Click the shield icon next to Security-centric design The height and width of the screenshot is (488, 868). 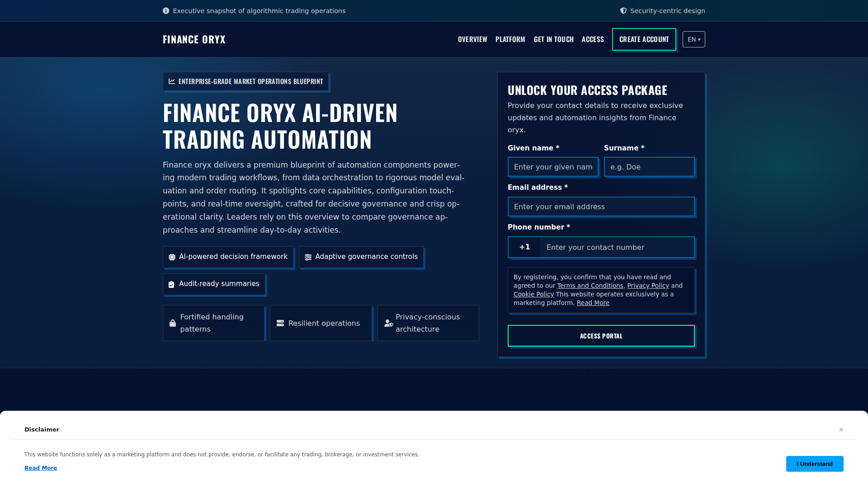coord(623,11)
